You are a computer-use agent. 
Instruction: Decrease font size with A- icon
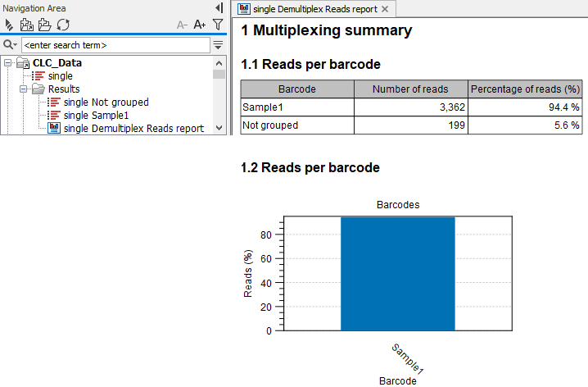coord(182,25)
